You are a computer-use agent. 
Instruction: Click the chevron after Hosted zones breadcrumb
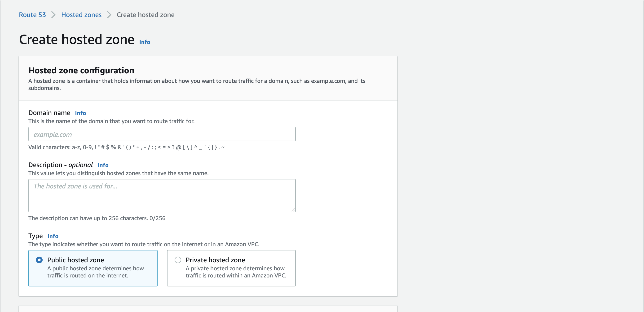click(x=109, y=15)
